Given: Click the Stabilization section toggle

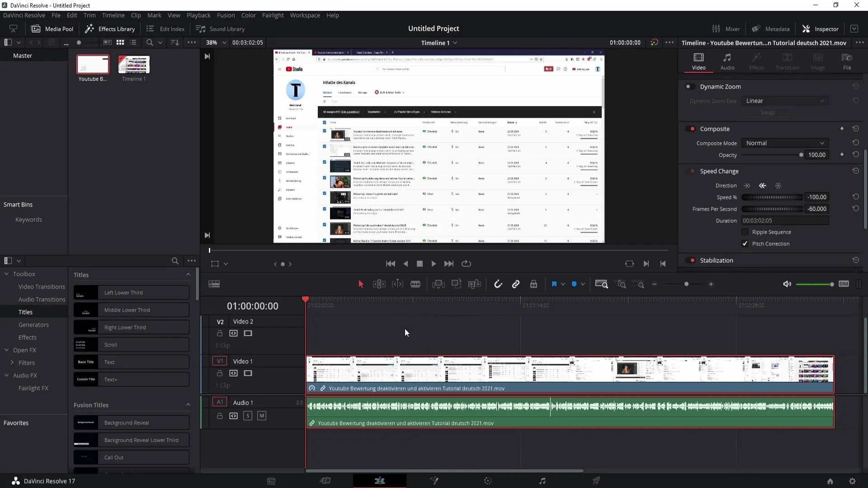Looking at the screenshot, I should pyautogui.click(x=693, y=260).
